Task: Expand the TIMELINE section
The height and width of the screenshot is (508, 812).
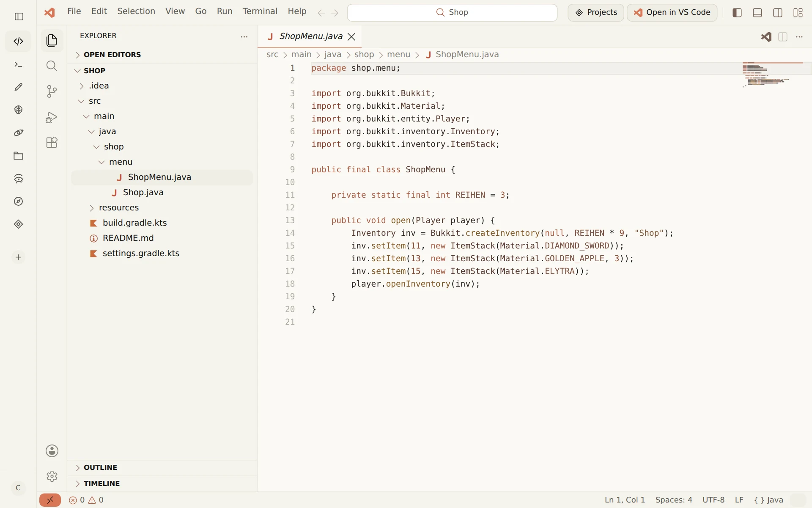Action: pos(162,483)
